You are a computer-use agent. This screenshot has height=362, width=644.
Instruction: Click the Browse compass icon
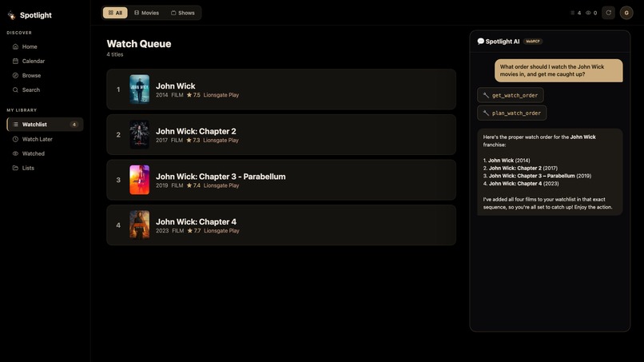pos(16,75)
